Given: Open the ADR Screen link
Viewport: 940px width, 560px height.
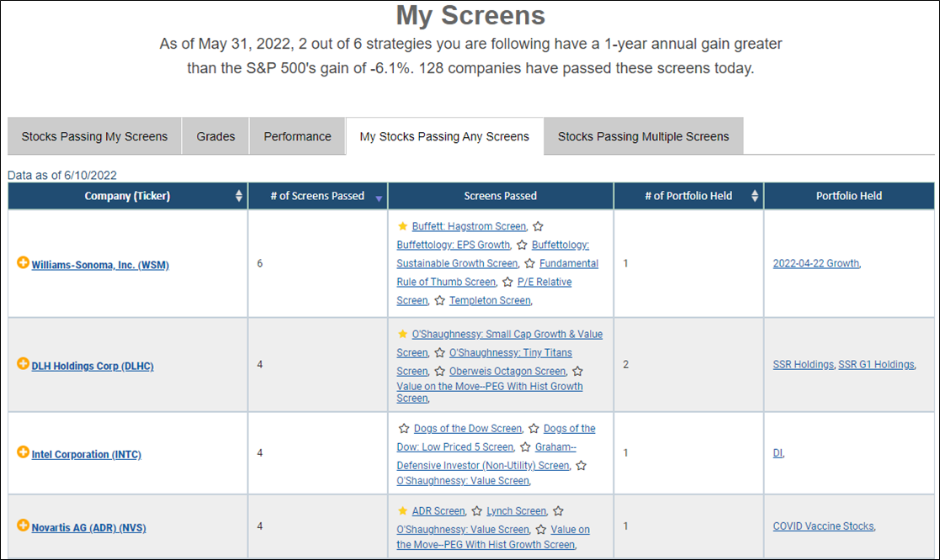Looking at the screenshot, I should pos(438,511).
